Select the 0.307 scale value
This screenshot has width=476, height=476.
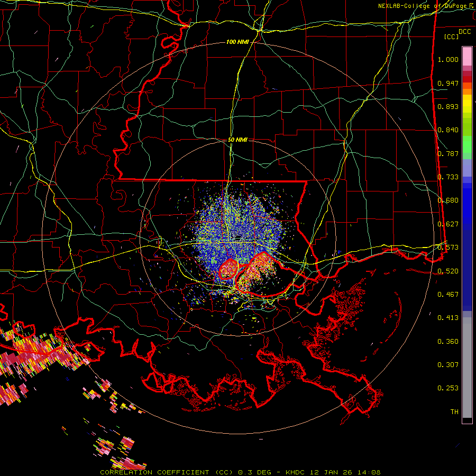[448, 364]
